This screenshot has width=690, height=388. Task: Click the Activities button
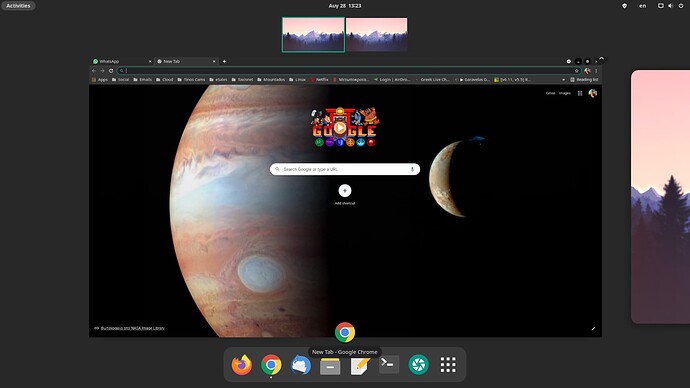point(18,6)
